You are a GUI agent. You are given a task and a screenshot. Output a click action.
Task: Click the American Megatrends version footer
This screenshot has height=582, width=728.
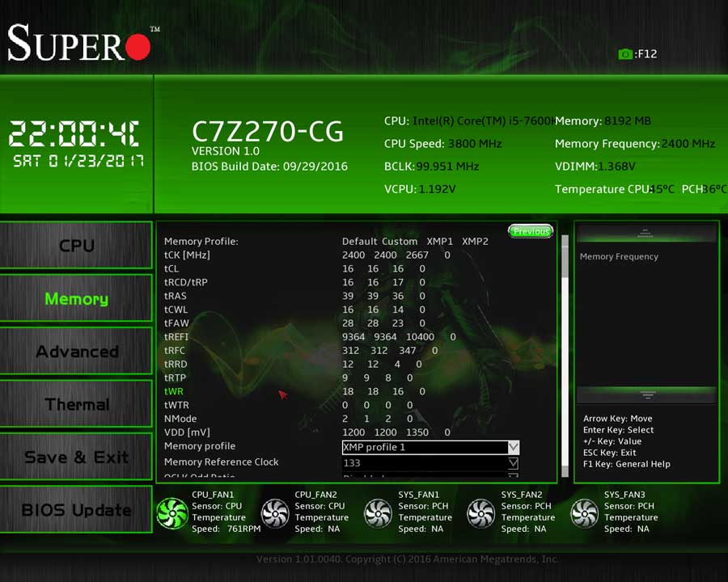407,559
